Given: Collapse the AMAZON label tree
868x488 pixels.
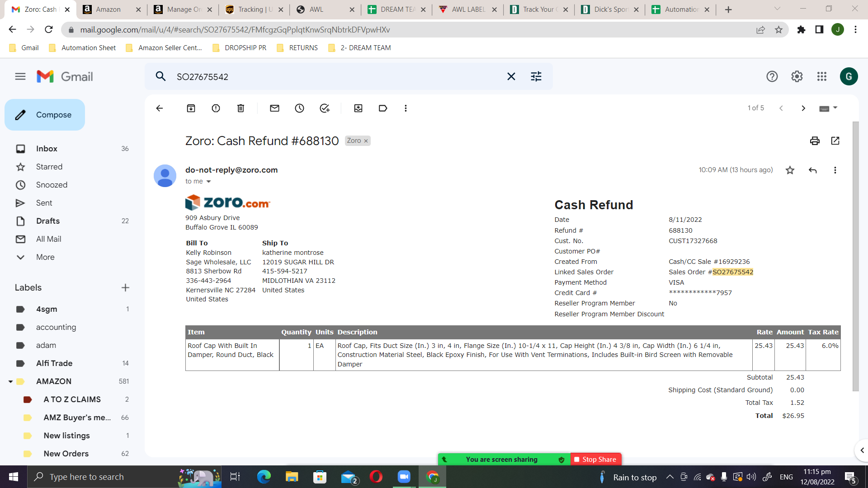Looking at the screenshot, I should tap(10, 382).
